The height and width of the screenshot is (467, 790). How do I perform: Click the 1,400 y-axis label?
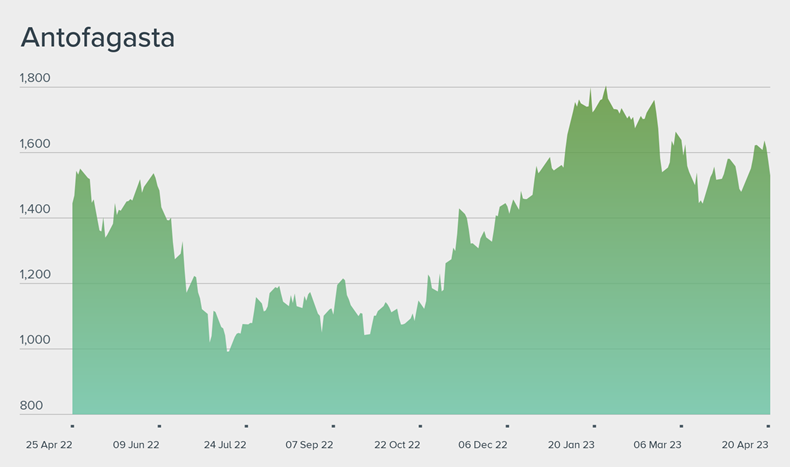[x=35, y=209]
